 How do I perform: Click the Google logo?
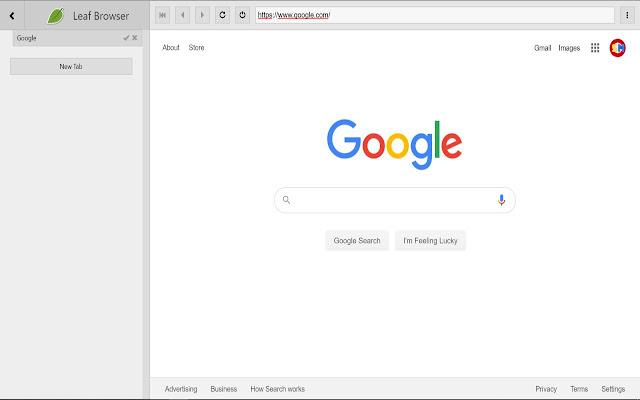tap(394, 144)
